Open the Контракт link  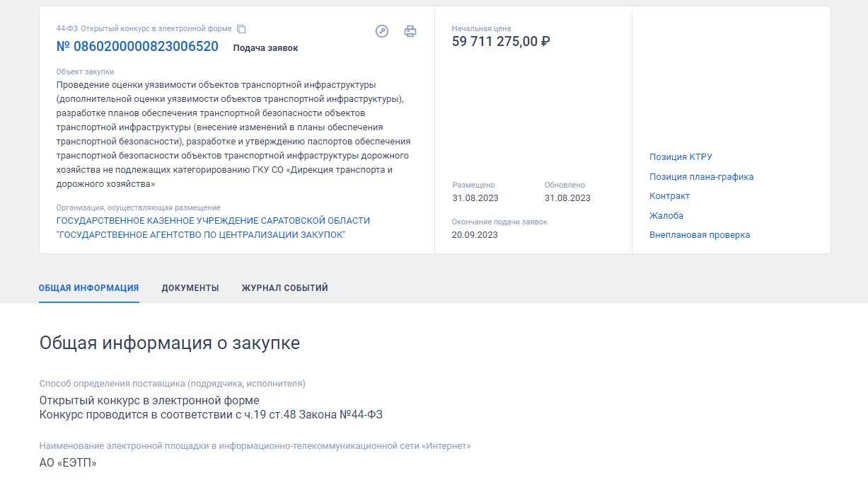[669, 196]
